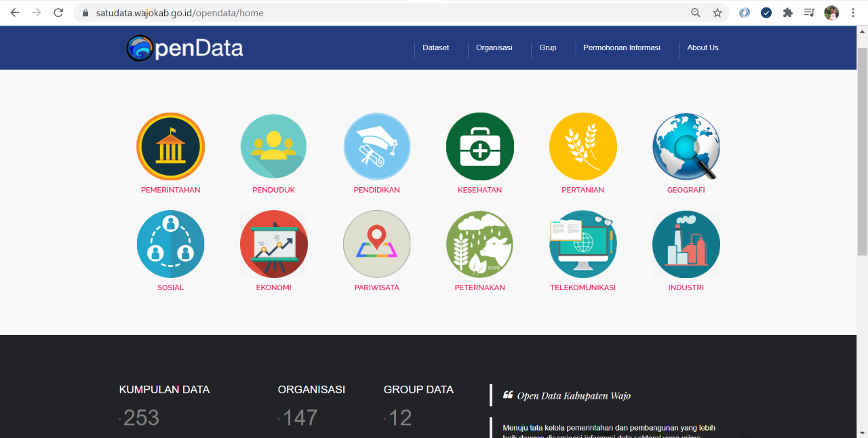Image resolution: width=868 pixels, height=438 pixels.
Task: Open the Ekonomi chart board icon
Action: [x=273, y=244]
